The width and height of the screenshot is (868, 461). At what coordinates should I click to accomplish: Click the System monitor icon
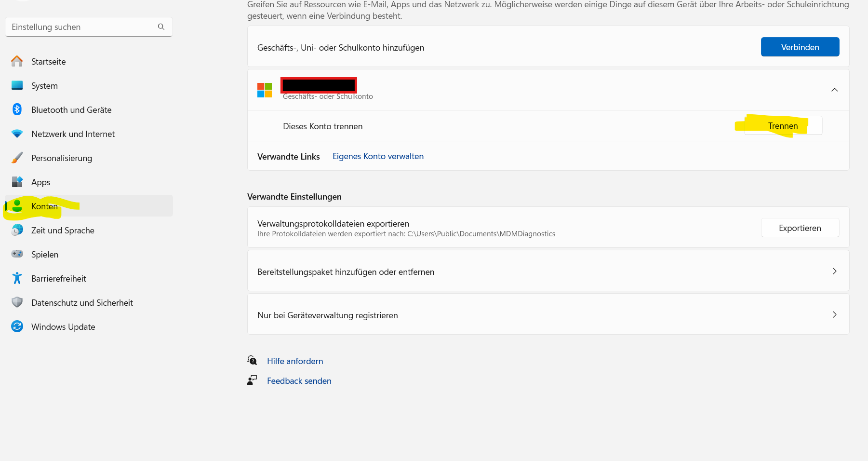click(17, 85)
